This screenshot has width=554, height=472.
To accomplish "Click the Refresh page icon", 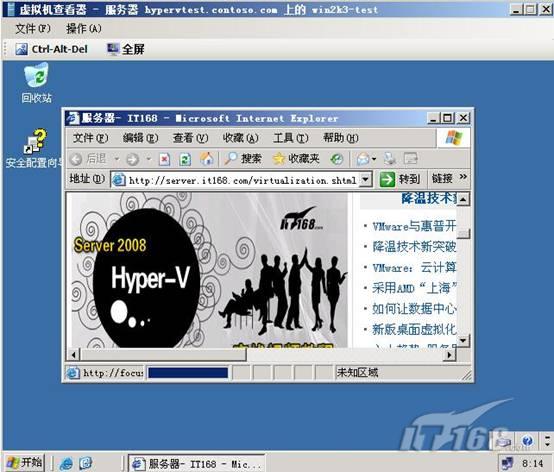I will (x=185, y=159).
